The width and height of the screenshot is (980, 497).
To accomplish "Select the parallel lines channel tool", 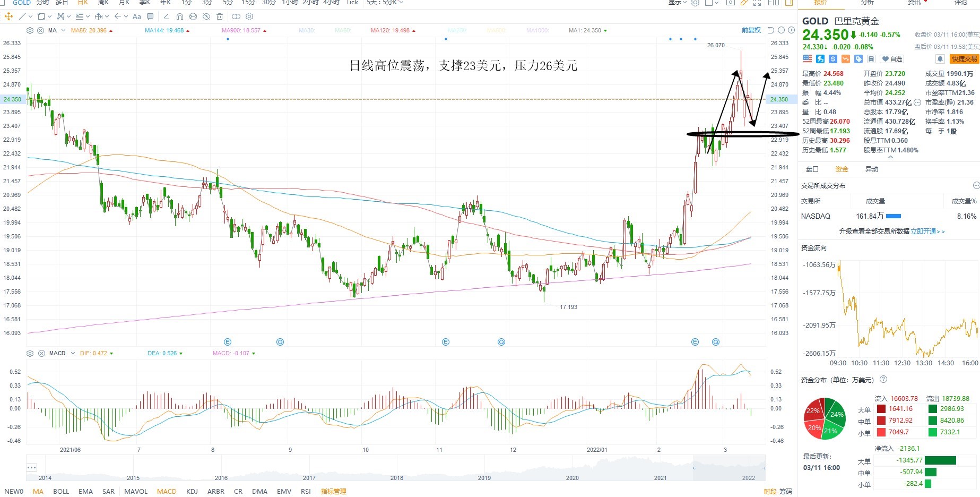I will tap(80, 16).
